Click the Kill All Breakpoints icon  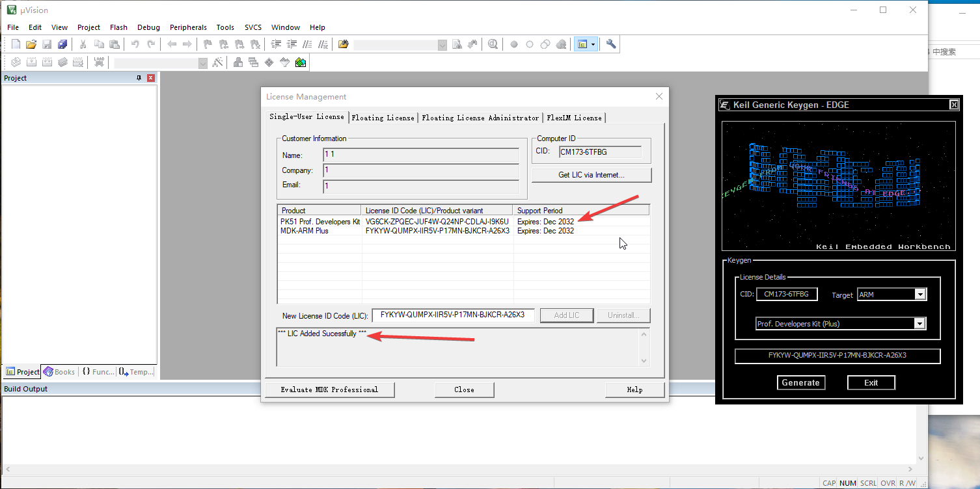point(561,44)
